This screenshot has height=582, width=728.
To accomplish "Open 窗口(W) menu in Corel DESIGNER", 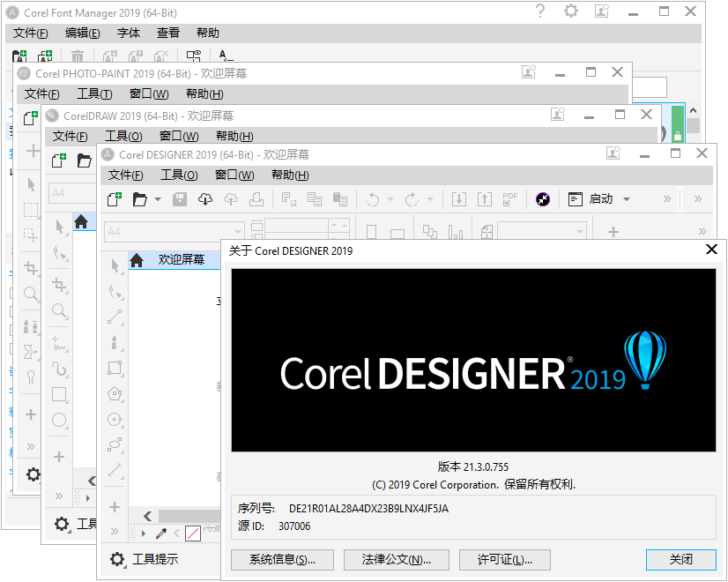I will [x=234, y=175].
